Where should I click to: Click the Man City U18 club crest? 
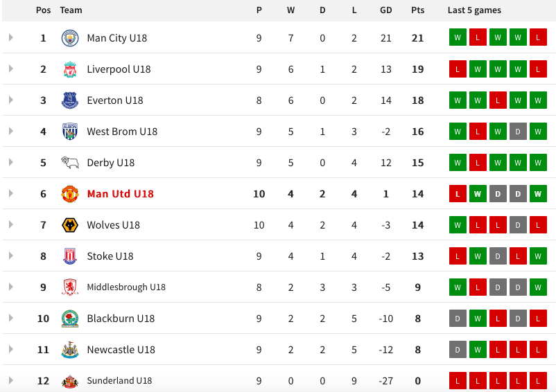70,38
